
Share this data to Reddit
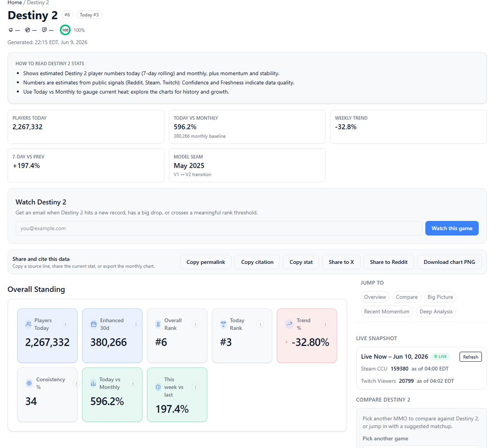click(389, 262)
